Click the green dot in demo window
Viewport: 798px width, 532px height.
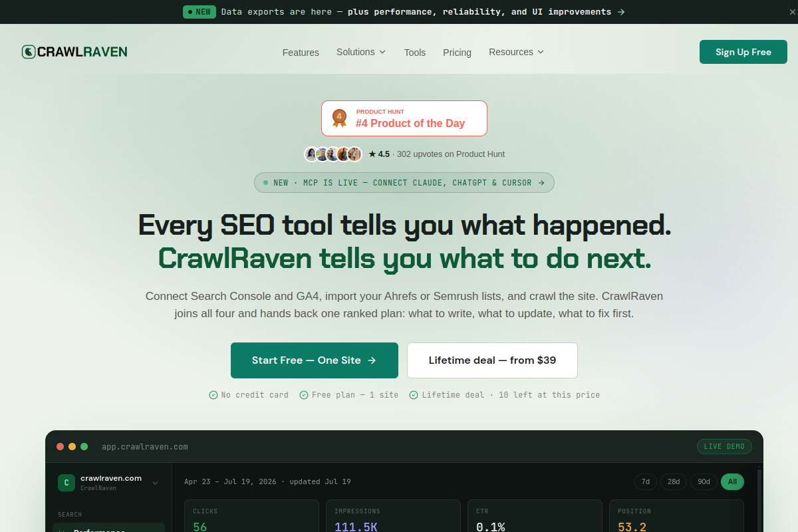[x=84, y=447]
